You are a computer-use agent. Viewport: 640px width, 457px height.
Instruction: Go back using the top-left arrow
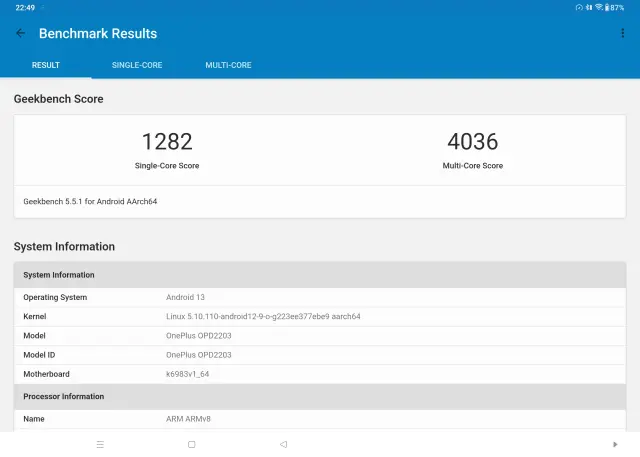tap(20, 33)
